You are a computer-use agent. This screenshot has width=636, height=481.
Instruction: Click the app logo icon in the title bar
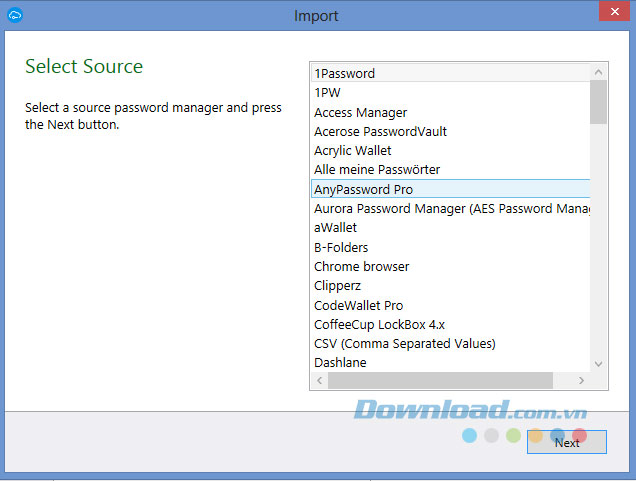(15, 15)
